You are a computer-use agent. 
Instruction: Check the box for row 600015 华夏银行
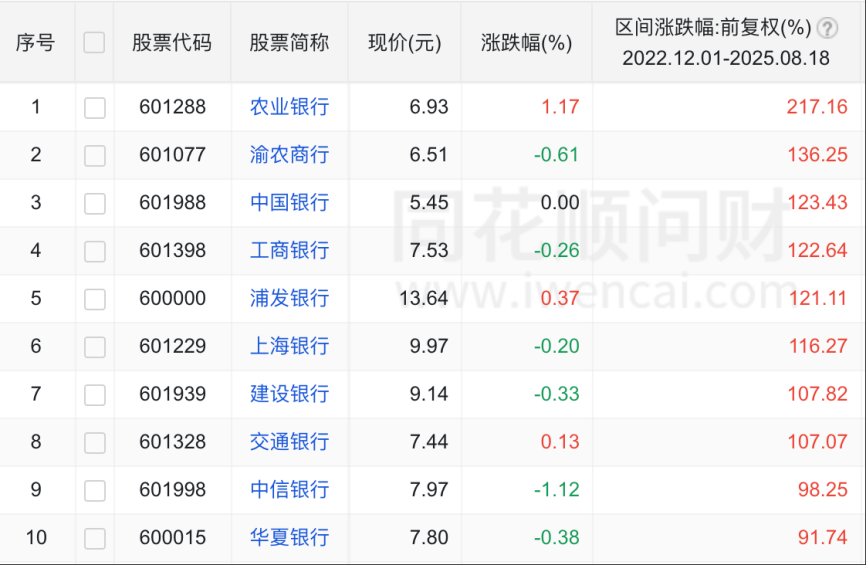(94, 538)
